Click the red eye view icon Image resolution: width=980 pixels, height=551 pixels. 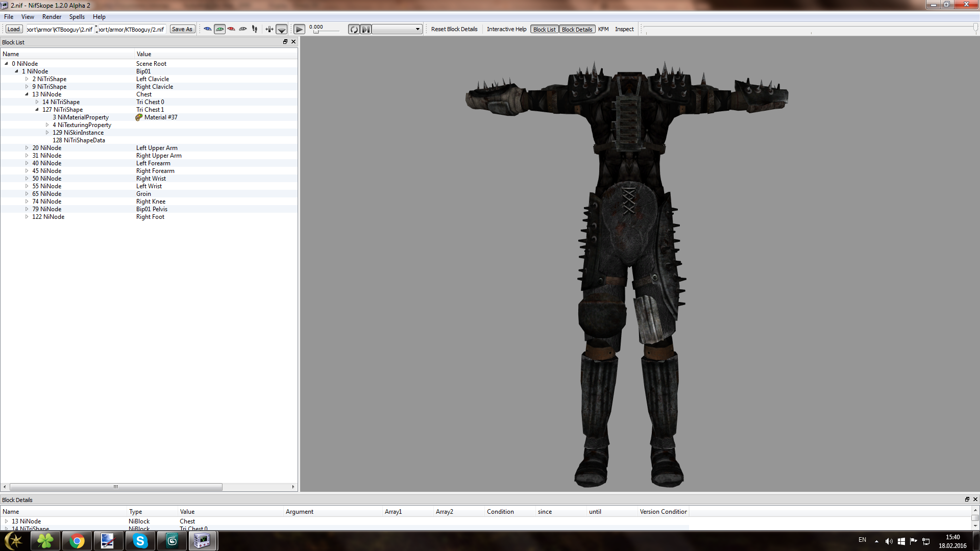pyautogui.click(x=231, y=29)
